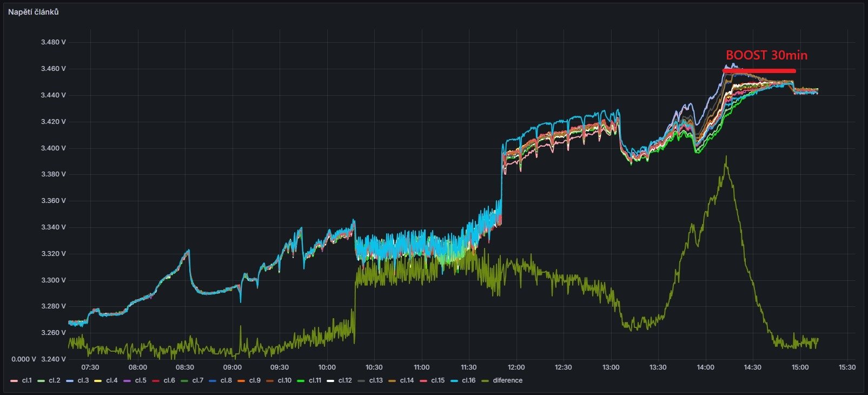Click the light blue swatch beside cl.3
868x395 pixels.
coord(70,381)
